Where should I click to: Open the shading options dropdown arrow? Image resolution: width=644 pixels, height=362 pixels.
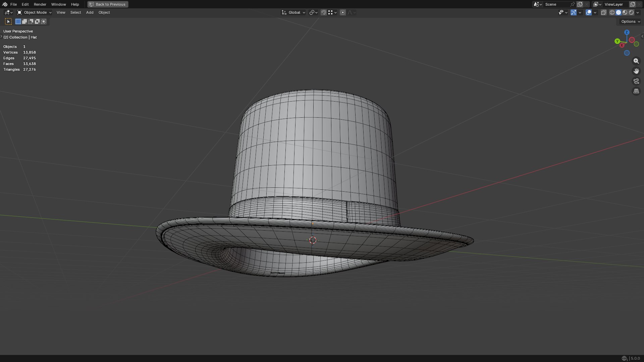[638, 12]
